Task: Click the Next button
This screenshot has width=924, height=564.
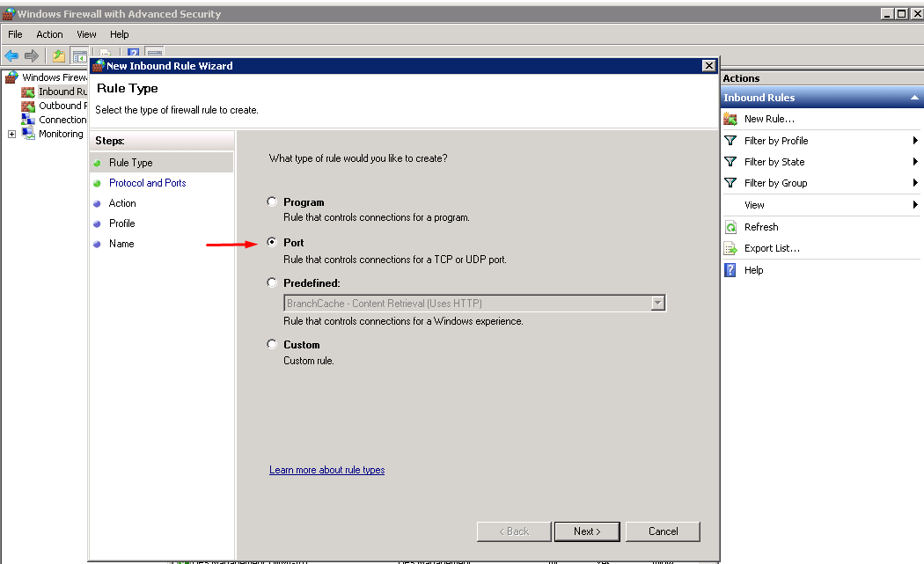Action: click(x=587, y=531)
